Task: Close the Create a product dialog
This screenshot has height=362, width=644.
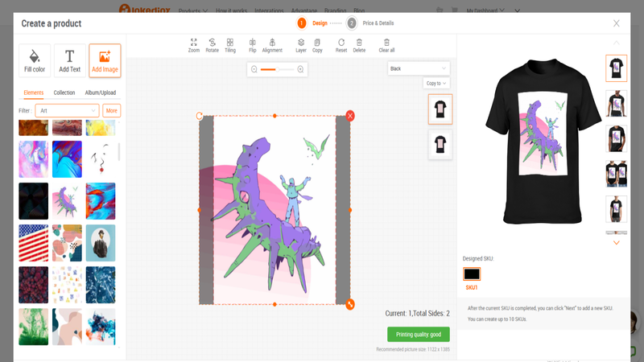Action: tap(617, 23)
